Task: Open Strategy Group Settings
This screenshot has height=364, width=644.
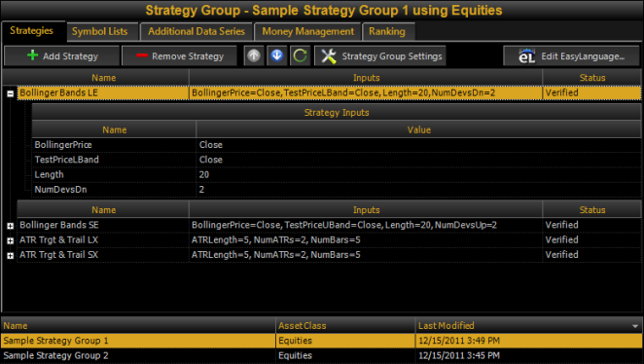Action: click(x=380, y=55)
